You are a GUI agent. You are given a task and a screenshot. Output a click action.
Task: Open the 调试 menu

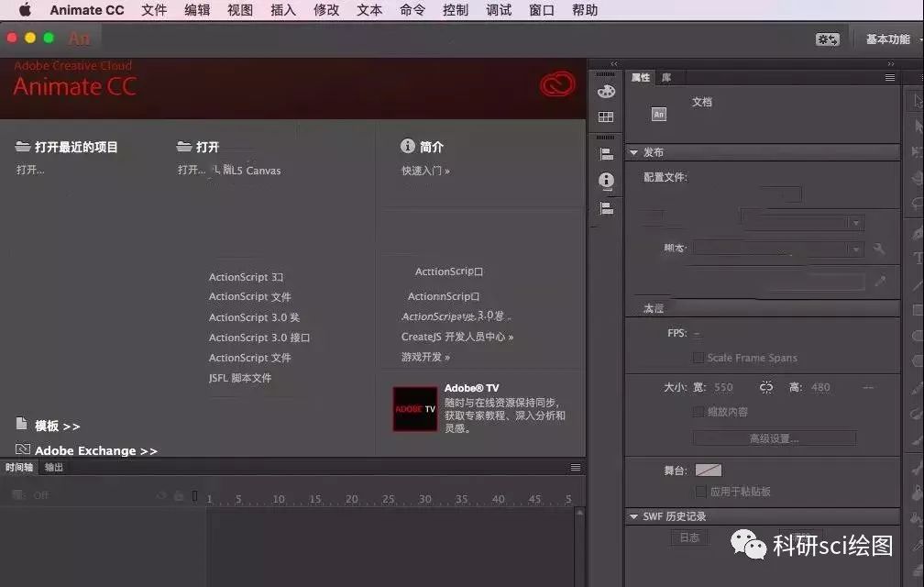tap(499, 10)
